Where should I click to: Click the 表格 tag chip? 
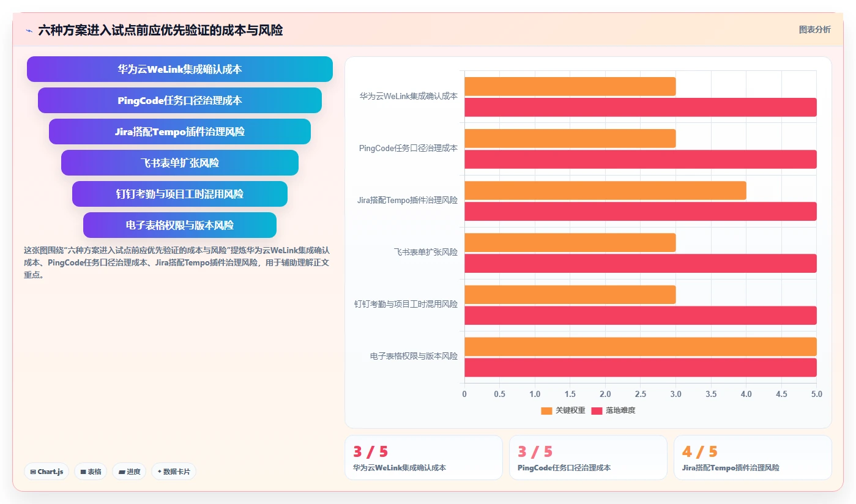click(x=91, y=472)
